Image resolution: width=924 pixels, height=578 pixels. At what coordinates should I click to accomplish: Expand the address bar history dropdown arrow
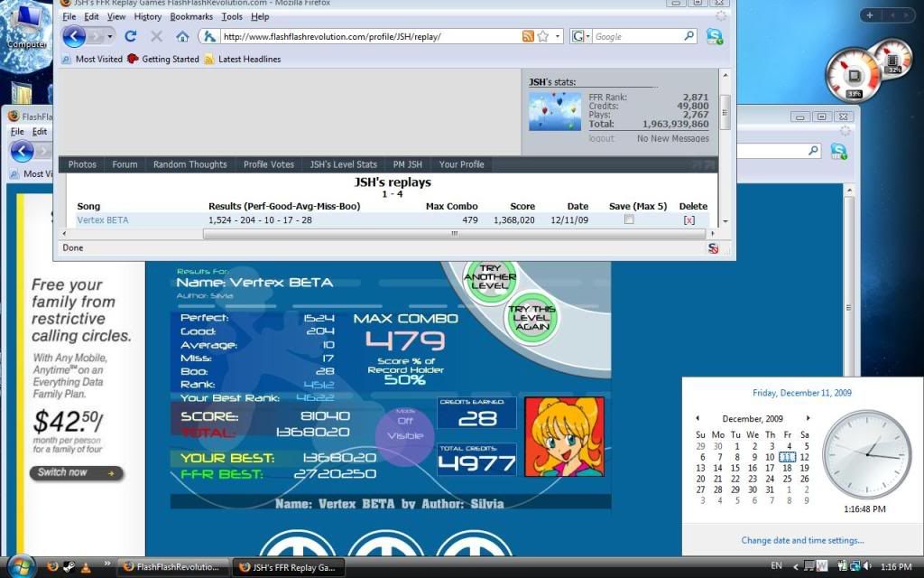(559, 37)
